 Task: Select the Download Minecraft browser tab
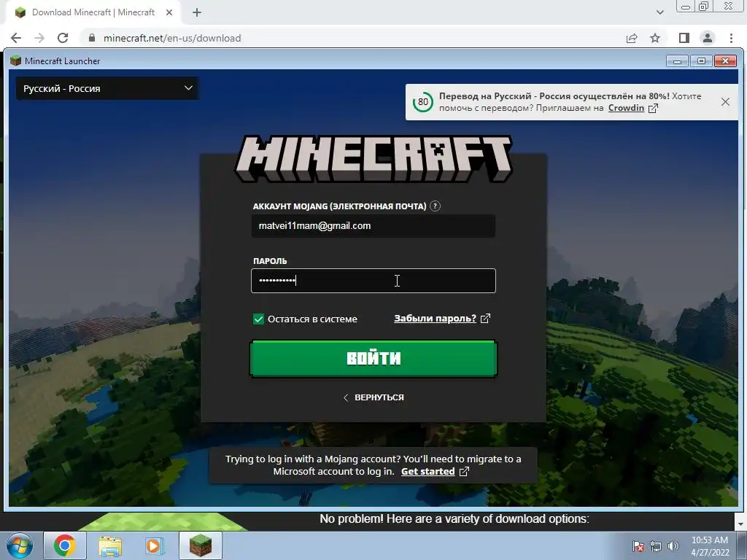tap(93, 12)
